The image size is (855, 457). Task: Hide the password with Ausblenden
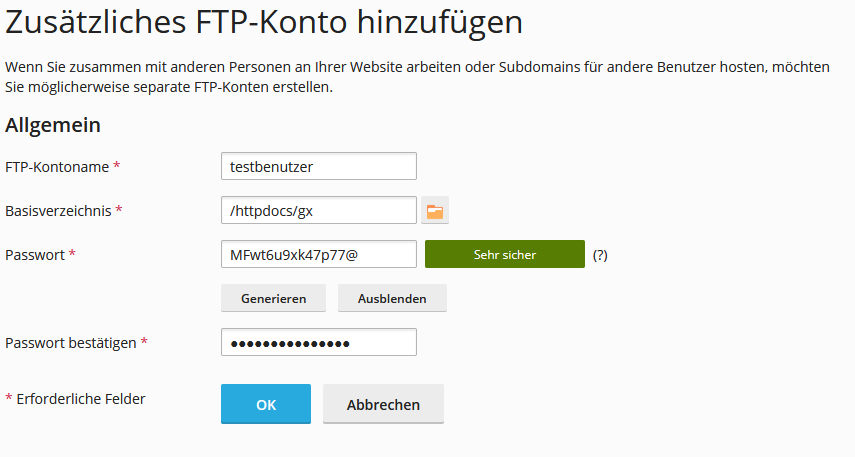coord(392,298)
